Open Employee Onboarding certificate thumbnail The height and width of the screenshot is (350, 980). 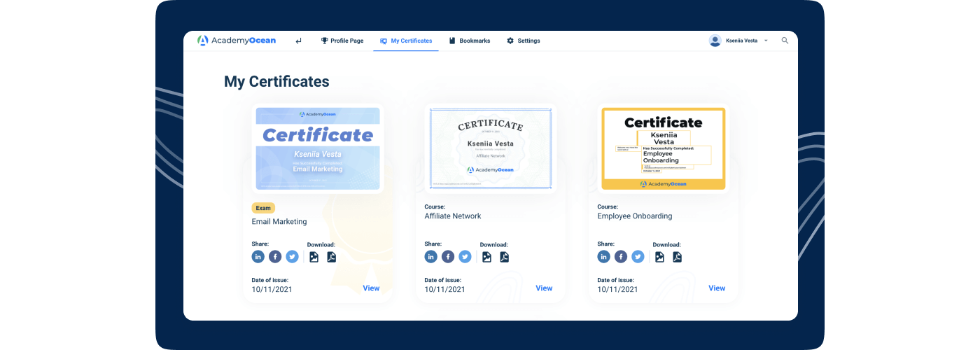(x=664, y=148)
